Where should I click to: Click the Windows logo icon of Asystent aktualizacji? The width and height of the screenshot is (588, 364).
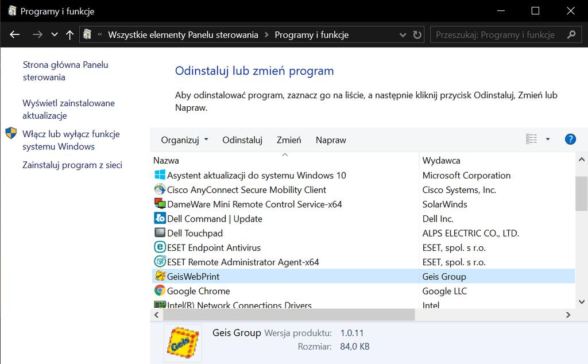160,175
